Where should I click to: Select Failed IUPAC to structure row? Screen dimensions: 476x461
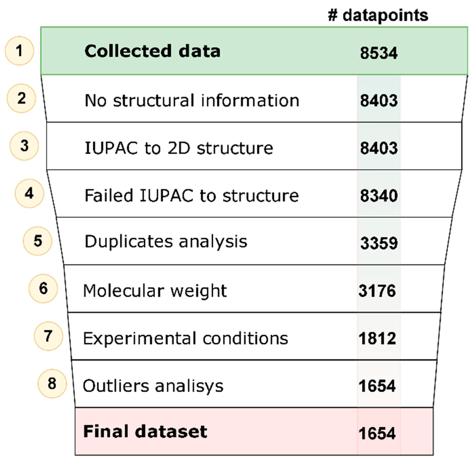pyautogui.click(x=254, y=193)
